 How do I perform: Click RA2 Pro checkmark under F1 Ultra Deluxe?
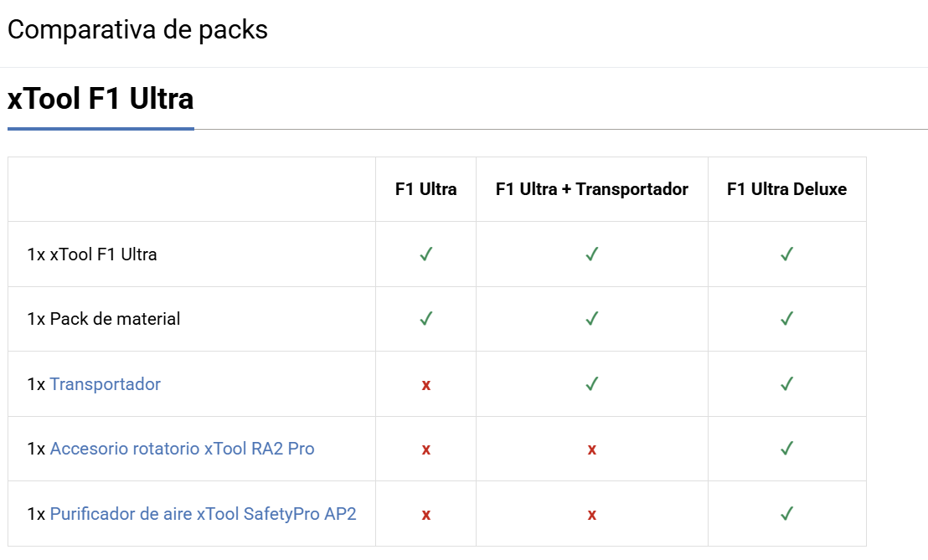(786, 449)
